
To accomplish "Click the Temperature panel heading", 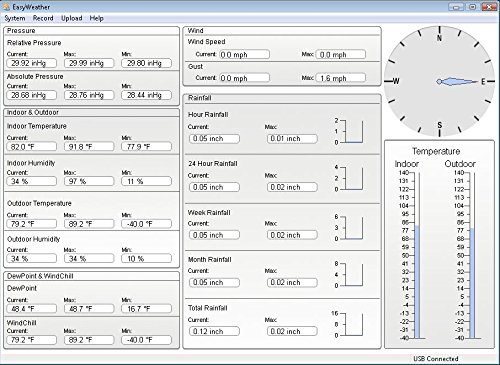I will (x=436, y=151).
